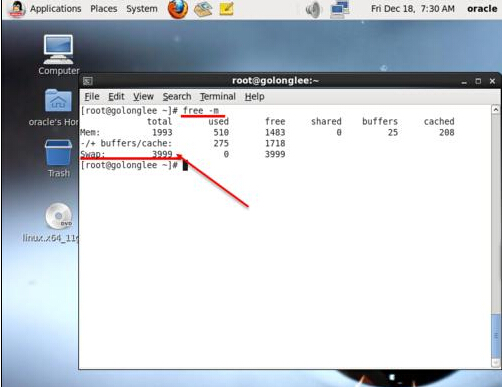The width and height of the screenshot is (502, 387).
Task: Click the terminal cursor at last prompt
Action: (185, 165)
